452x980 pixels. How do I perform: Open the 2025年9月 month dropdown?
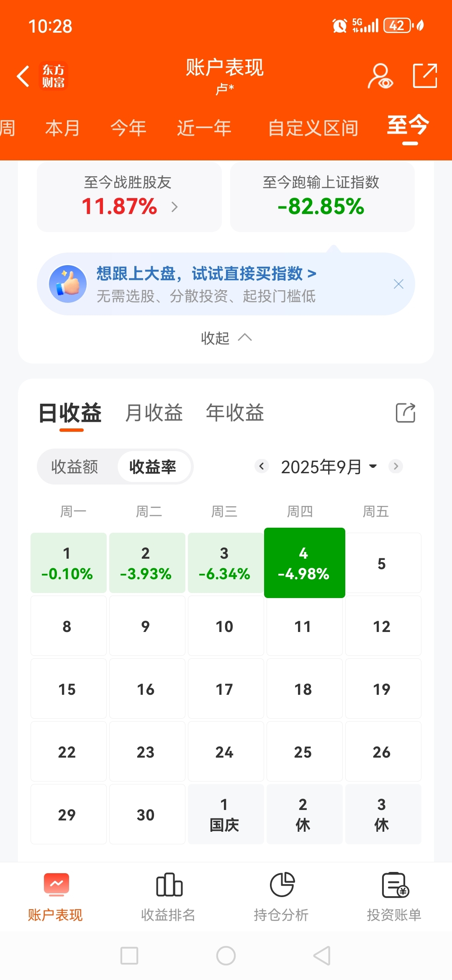[329, 467]
